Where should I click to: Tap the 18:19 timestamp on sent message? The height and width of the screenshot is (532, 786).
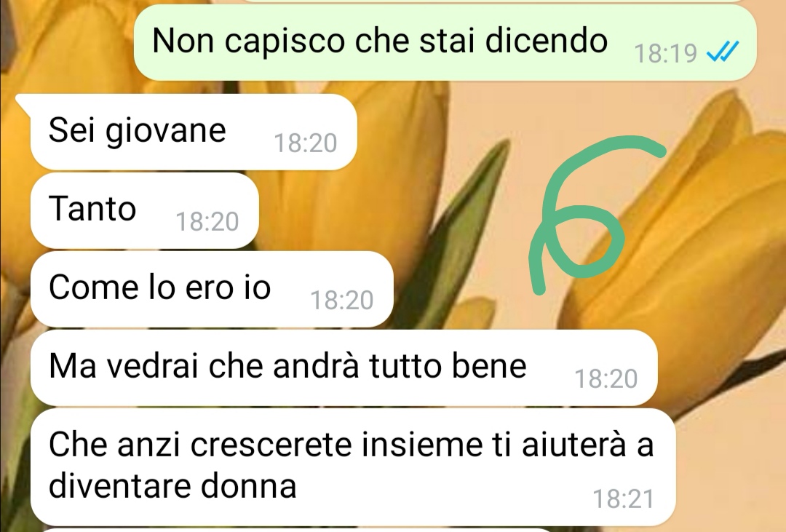tap(666, 53)
